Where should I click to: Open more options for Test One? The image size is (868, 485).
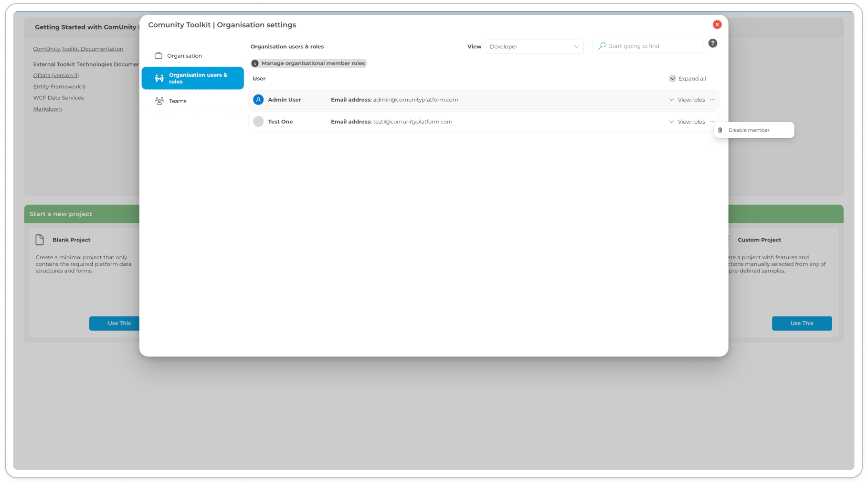[x=712, y=122]
